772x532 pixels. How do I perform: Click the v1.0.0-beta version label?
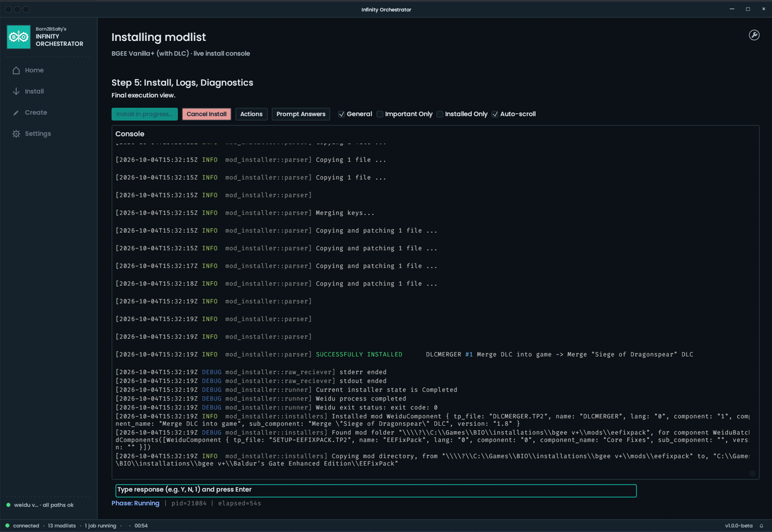738,526
